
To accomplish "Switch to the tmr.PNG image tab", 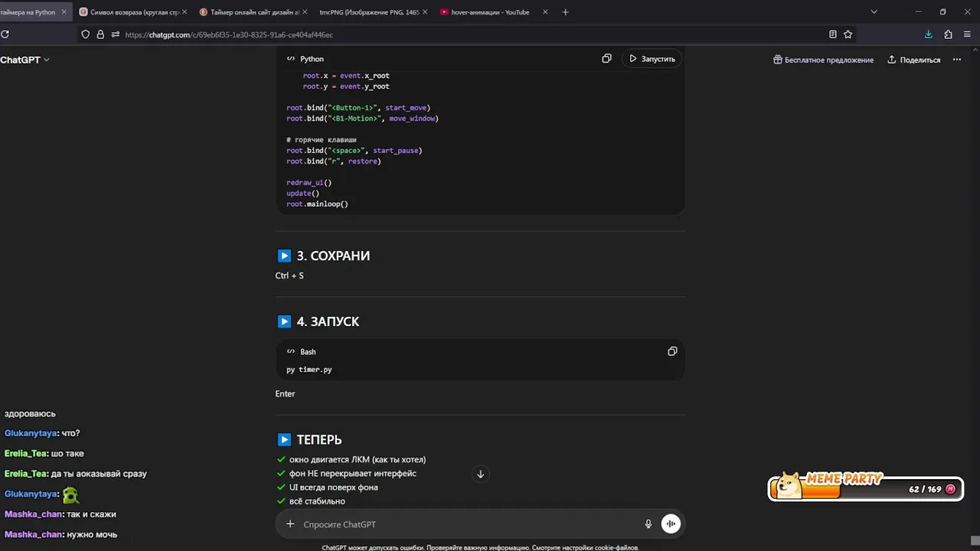I will (x=369, y=12).
